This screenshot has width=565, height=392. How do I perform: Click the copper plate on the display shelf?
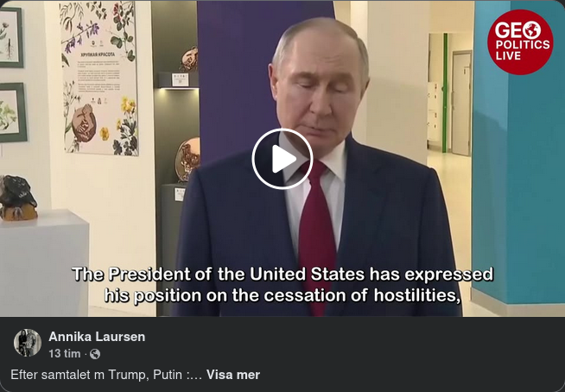click(x=187, y=159)
